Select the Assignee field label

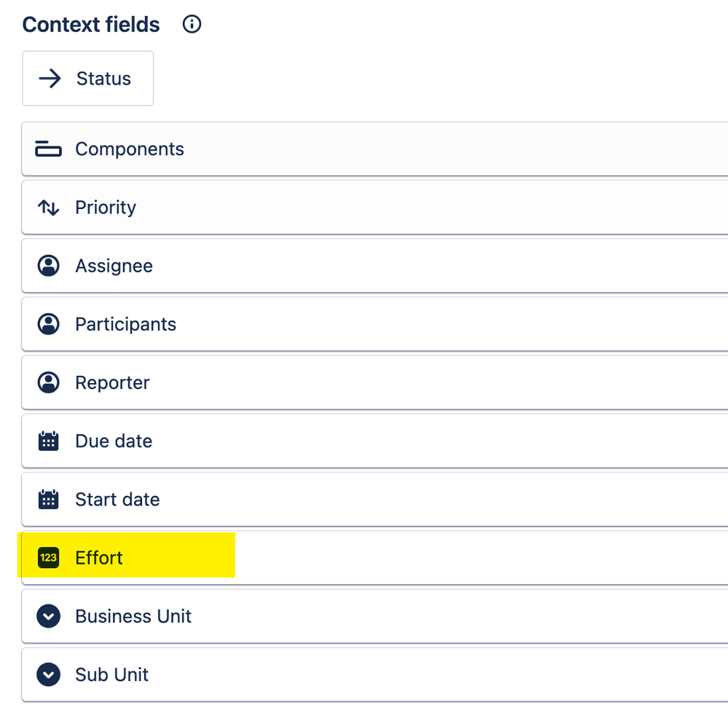pos(114,266)
